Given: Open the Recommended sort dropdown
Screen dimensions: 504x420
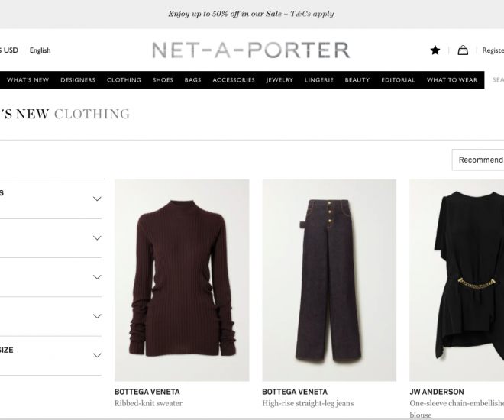Looking at the screenshot, I should pos(480,160).
